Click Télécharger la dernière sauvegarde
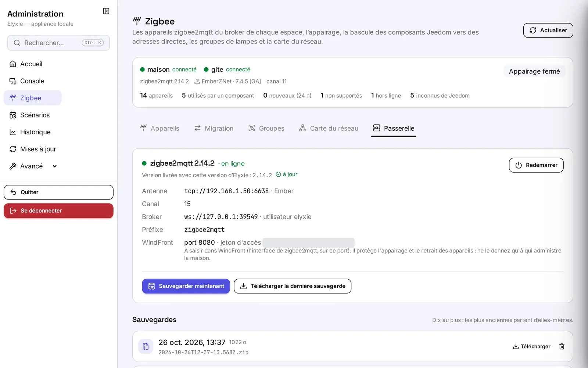The image size is (588, 368). (293, 286)
